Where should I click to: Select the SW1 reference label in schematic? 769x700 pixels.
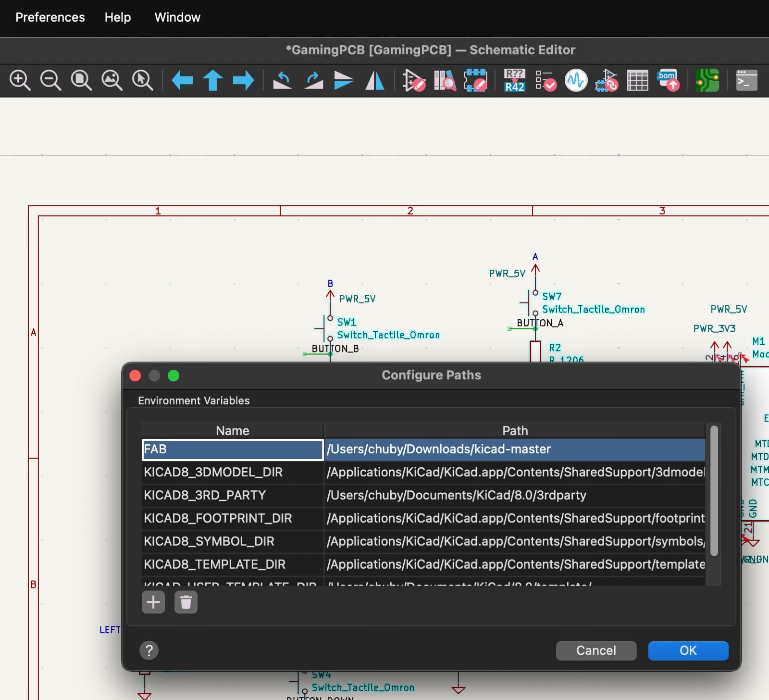347,322
